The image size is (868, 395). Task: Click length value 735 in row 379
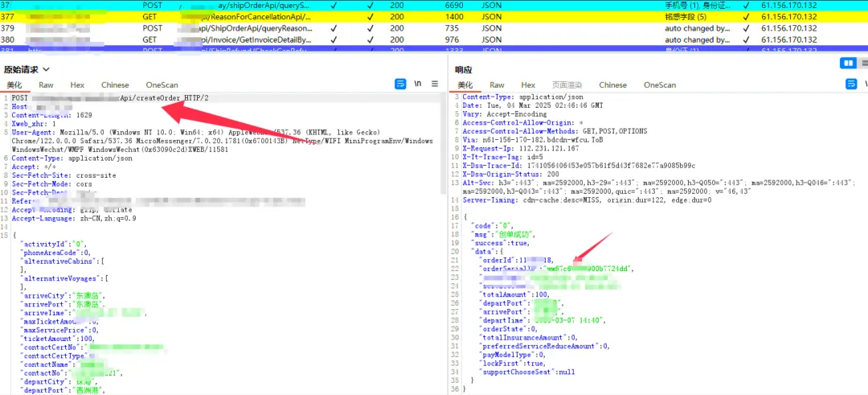[x=452, y=28]
